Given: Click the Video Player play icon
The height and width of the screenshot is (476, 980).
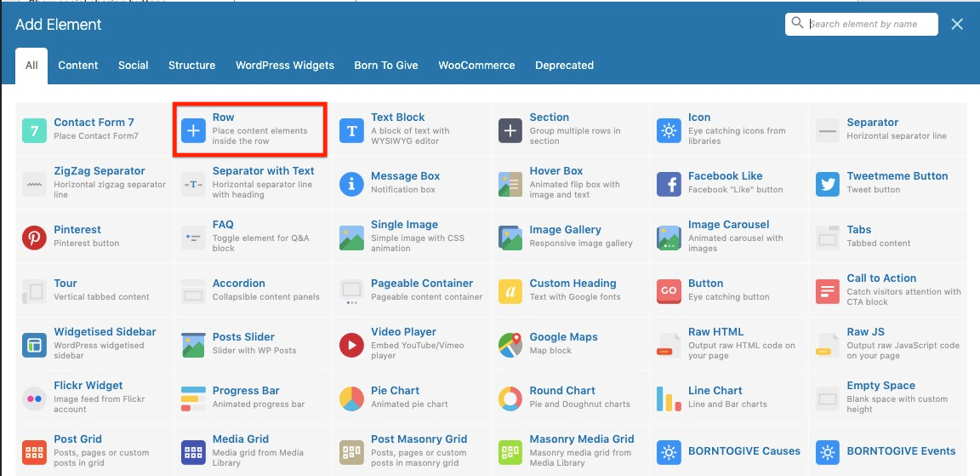Looking at the screenshot, I should (352, 345).
